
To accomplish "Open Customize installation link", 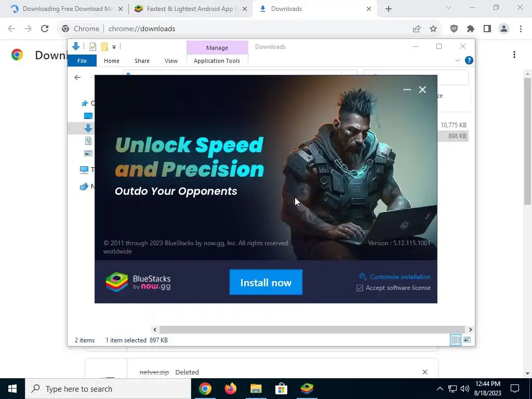I will [400, 277].
